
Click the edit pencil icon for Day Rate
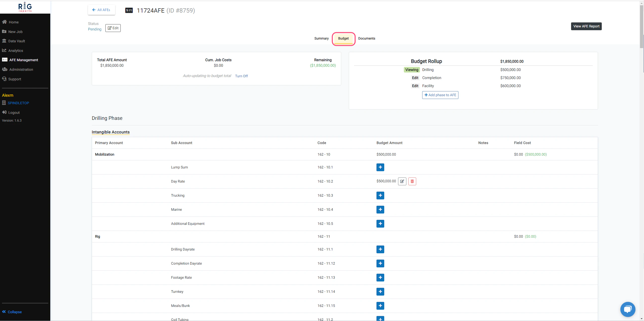(x=402, y=181)
